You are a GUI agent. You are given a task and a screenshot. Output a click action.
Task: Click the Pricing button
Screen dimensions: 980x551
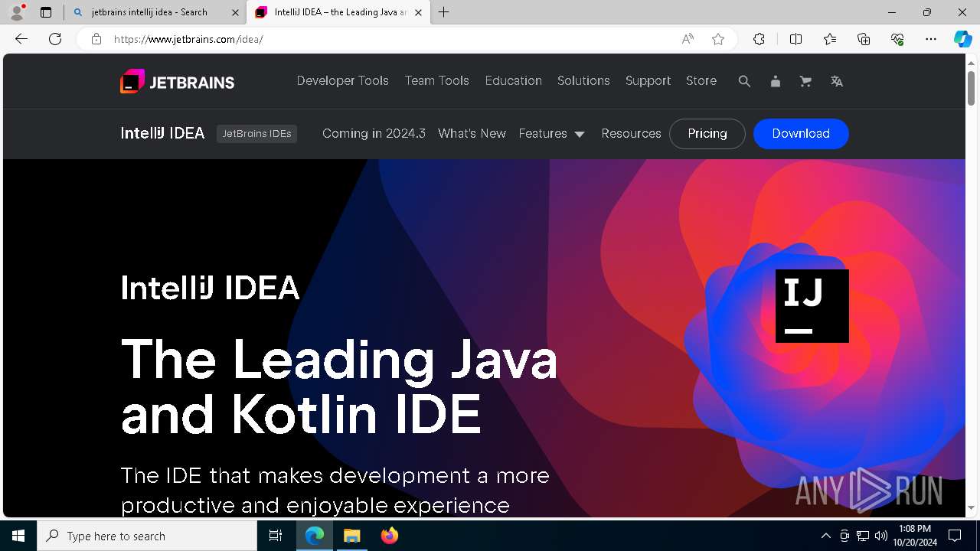[x=707, y=133]
